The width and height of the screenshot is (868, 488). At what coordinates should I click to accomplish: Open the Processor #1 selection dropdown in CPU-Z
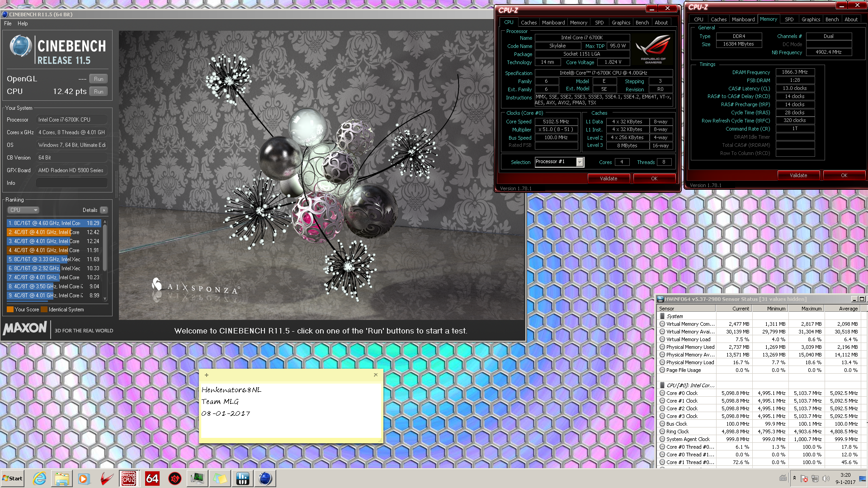tap(580, 162)
